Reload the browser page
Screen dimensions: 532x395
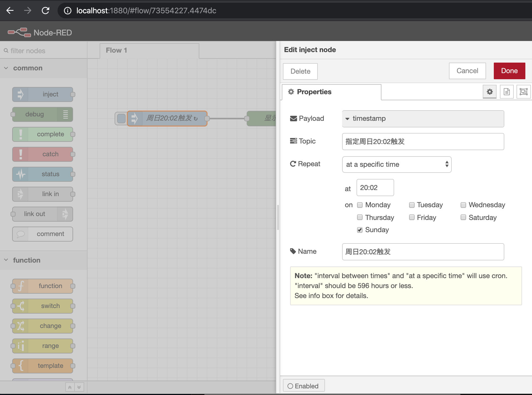[45, 11]
